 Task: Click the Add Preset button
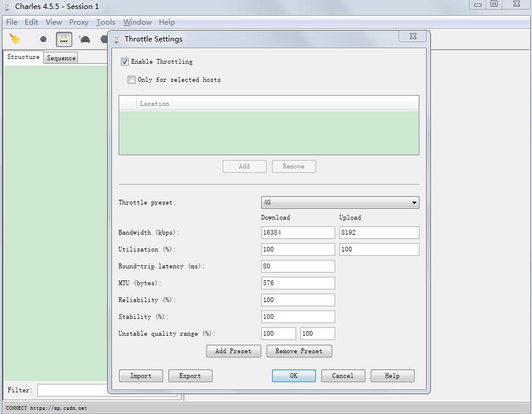pos(234,351)
